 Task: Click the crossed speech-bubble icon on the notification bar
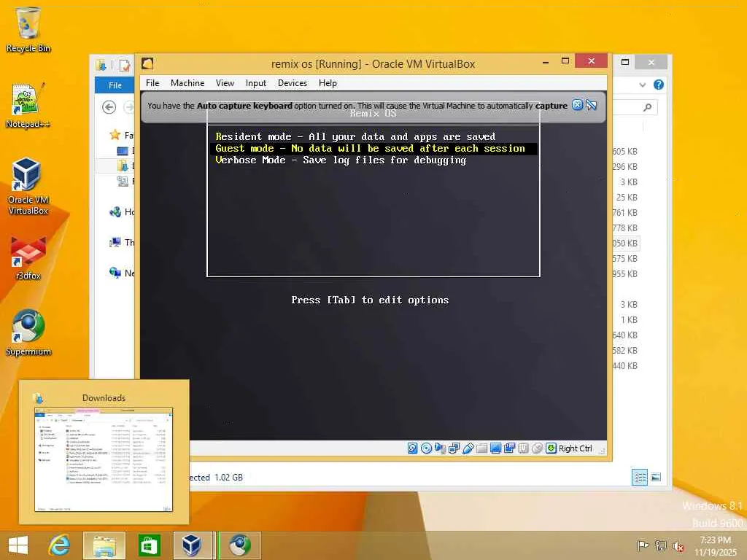pyautogui.click(x=591, y=105)
